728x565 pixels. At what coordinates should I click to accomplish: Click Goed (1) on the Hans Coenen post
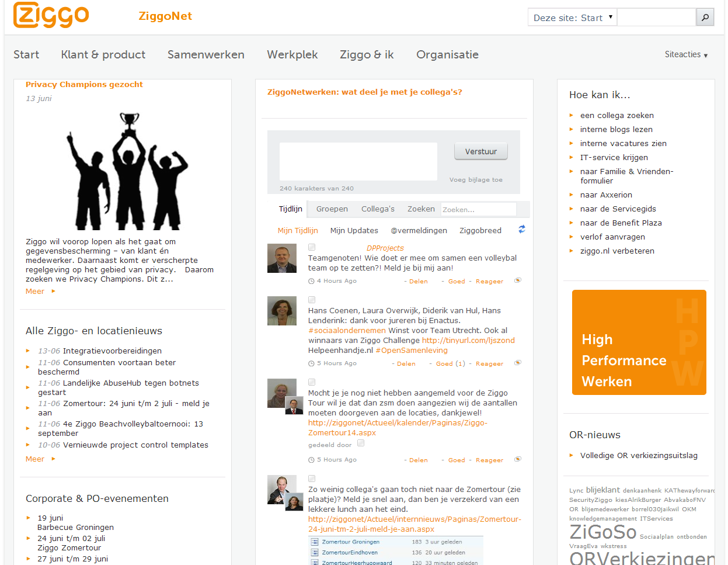point(450,363)
